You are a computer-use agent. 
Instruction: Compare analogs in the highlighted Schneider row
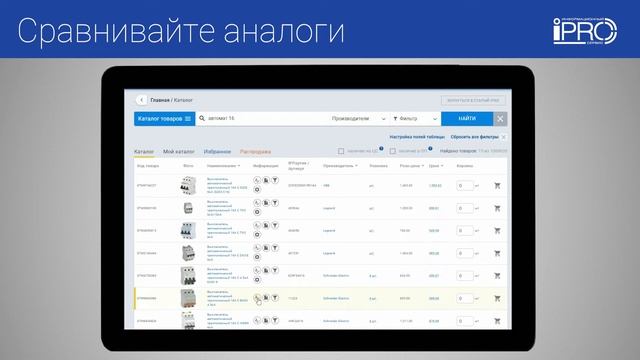(x=257, y=298)
